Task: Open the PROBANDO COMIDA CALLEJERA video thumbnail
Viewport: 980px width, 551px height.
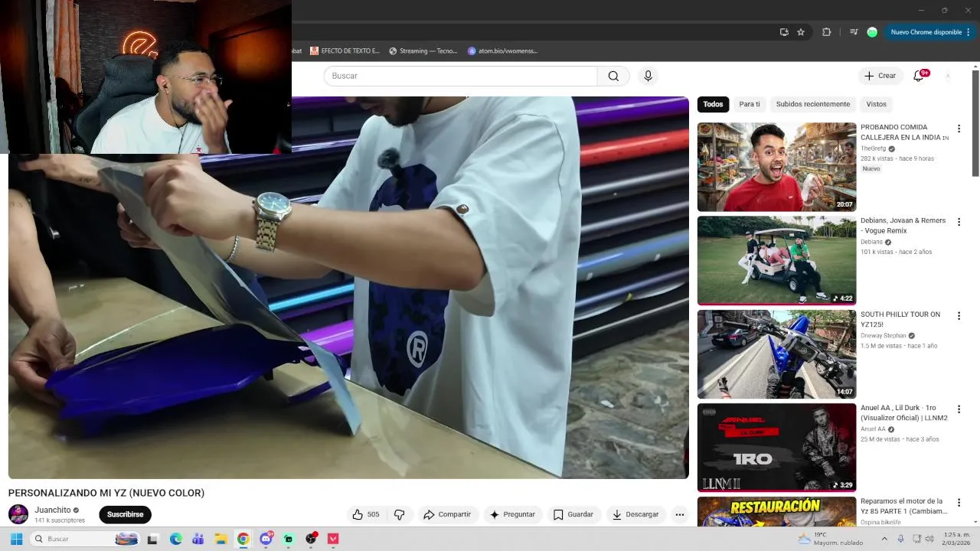Action: tap(776, 167)
